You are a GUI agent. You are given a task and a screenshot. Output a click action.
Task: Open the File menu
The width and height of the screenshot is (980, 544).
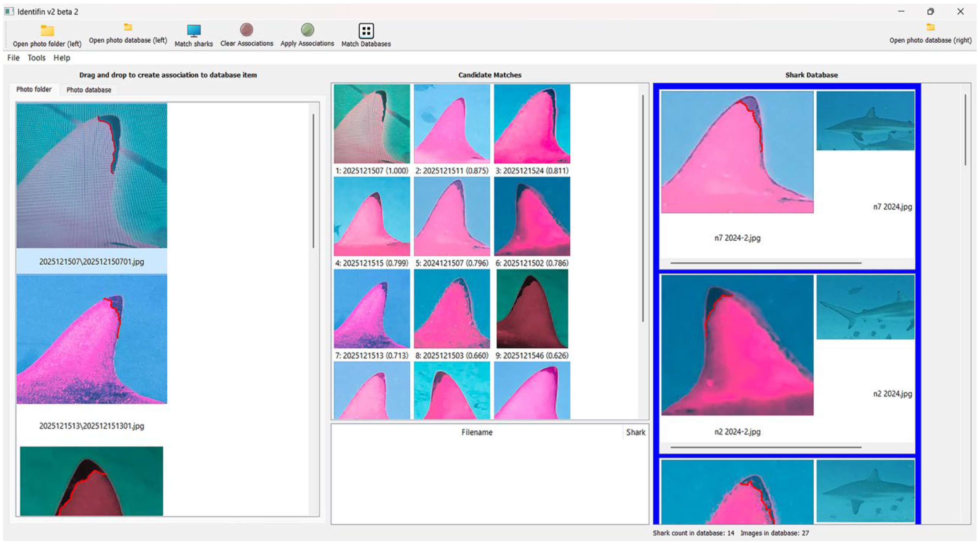click(x=13, y=58)
